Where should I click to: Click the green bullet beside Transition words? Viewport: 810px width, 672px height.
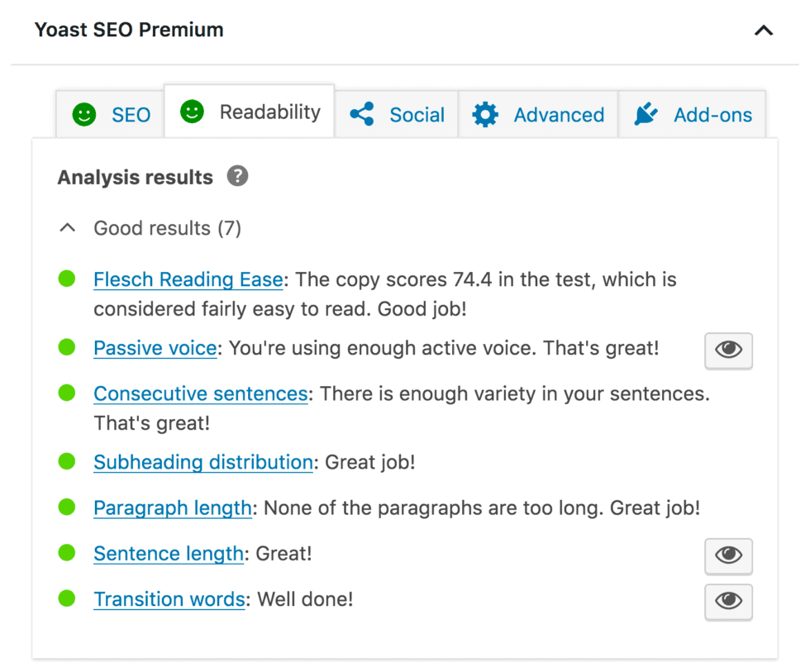pyautogui.click(x=66, y=598)
